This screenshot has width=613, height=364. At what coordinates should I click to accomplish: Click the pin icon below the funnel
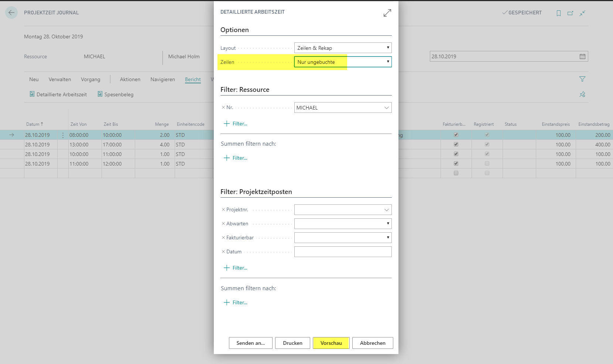point(582,94)
